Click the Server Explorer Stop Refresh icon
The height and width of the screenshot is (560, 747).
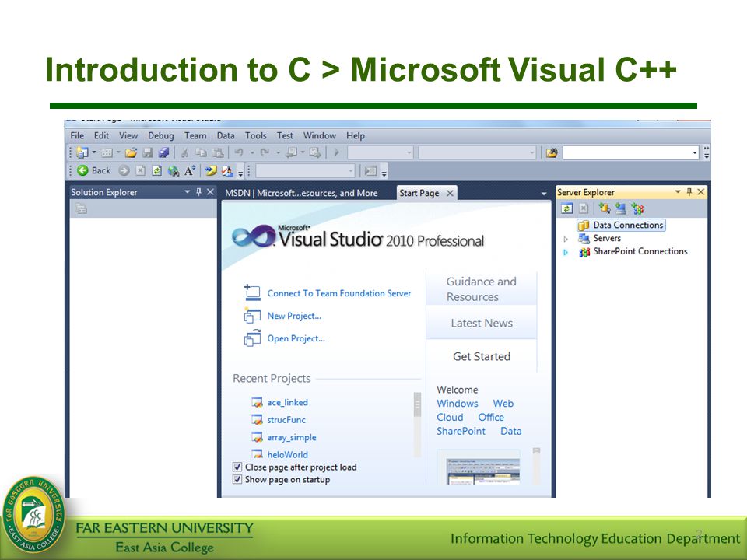tap(584, 208)
